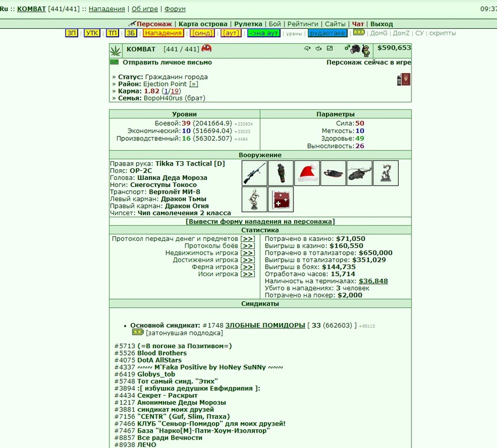Click the Tokoso snowshoes item image
The height and width of the screenshot is (448, 497).
pos(333,173)
